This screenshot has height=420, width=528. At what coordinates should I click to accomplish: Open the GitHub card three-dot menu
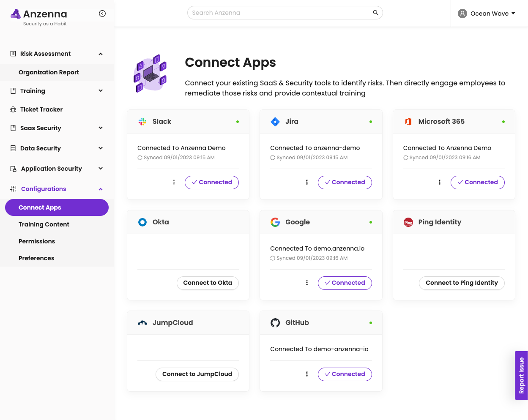click(x=307, y=374)
